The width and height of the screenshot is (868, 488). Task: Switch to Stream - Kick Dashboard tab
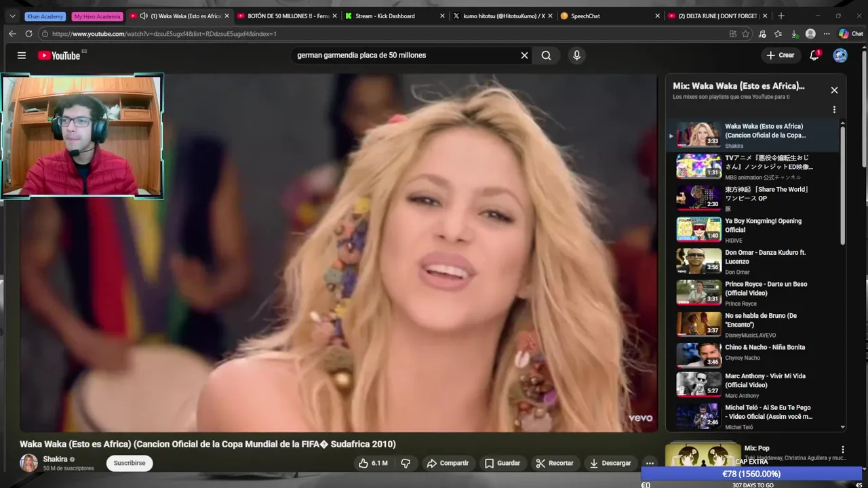point(393,16)
